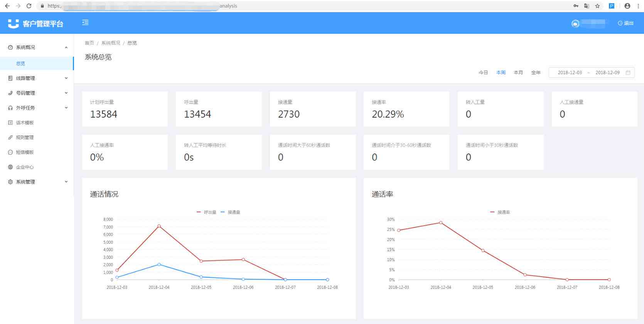The height and width of the screenshot is (324, 644).
Task: Click the 线路管理 sidebar icon
Action: pos(10,78)
